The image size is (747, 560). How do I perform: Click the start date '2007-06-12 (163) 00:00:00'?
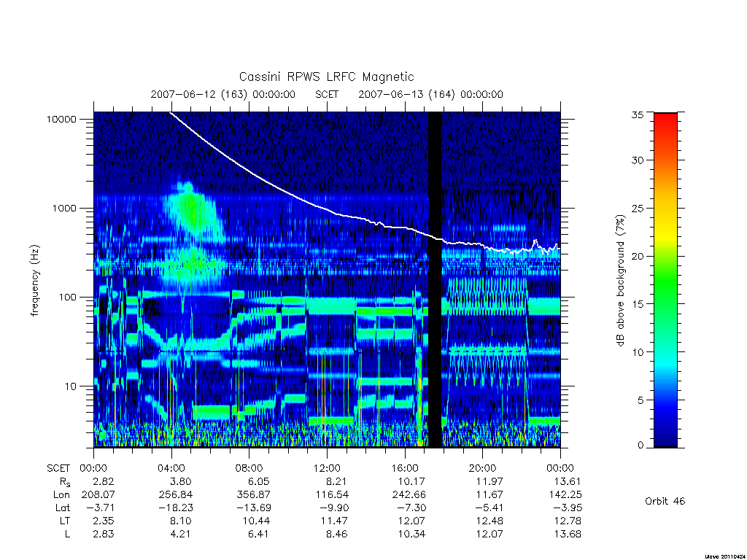tap(223, 94)
